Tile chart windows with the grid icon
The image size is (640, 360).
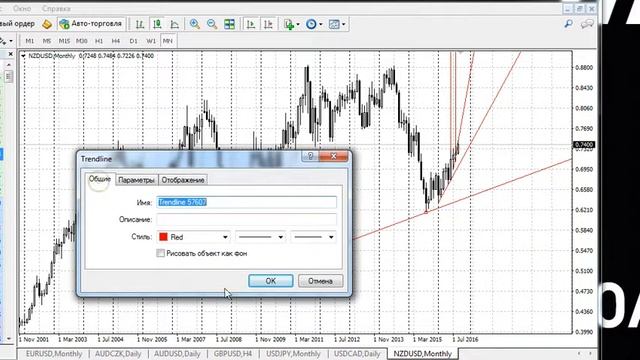tap(229, 24)
